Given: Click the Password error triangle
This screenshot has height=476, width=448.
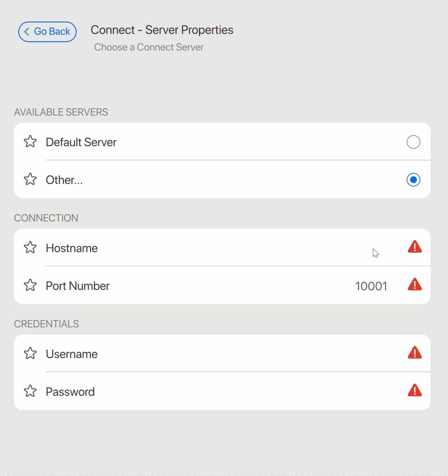Looking at the screenshot, I should click(414, 391).
